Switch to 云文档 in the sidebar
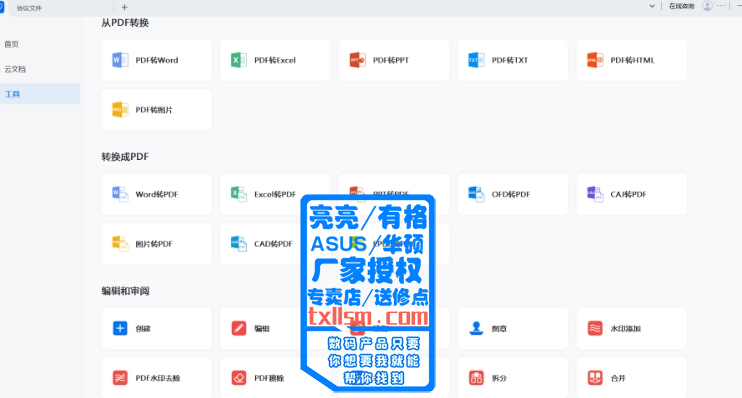The width and height of the screenshot is (742, 398). (15, 69)
